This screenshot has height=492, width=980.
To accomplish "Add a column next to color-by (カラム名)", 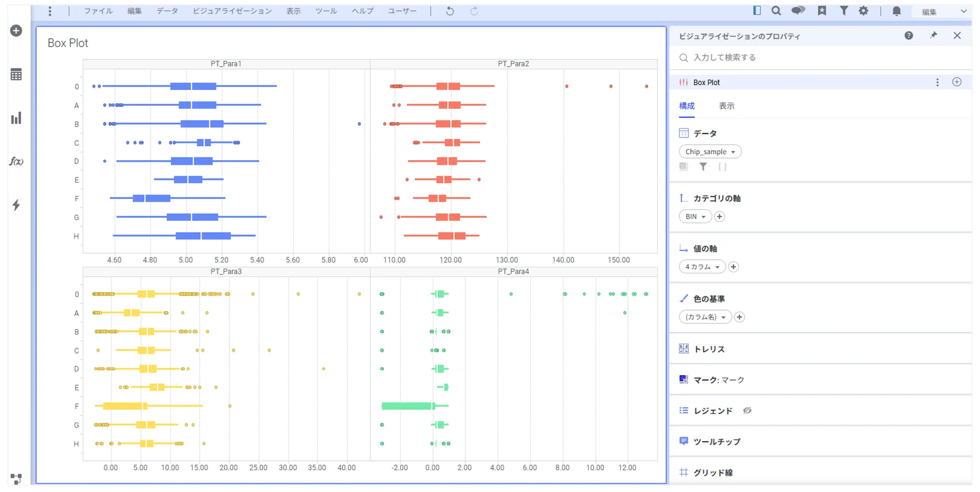I will click(739, 317).
